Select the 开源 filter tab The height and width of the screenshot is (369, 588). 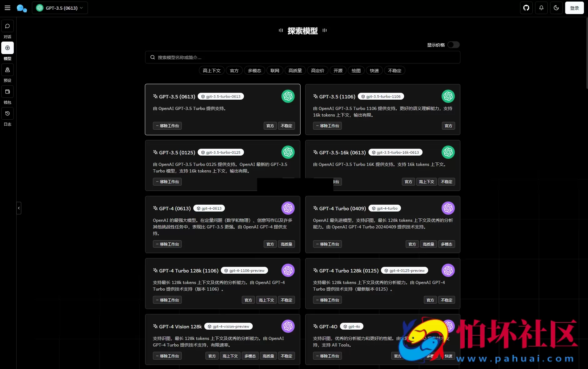[338, 70]
